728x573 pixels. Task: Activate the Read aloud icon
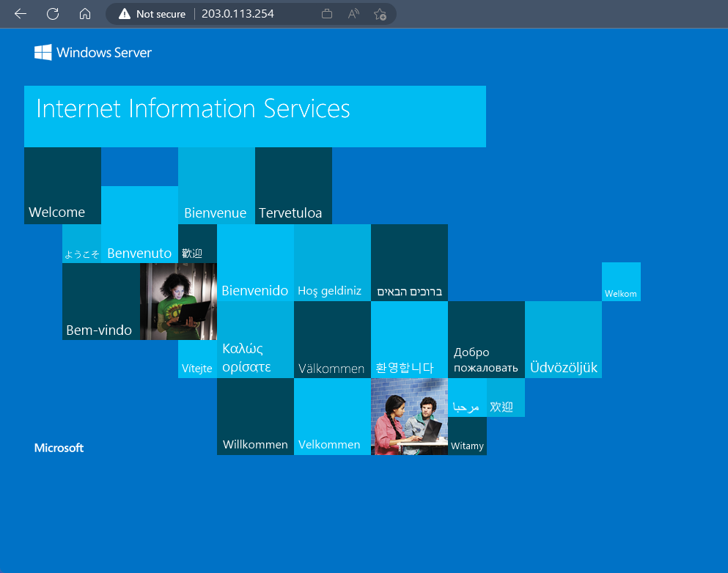click(353, 14)
